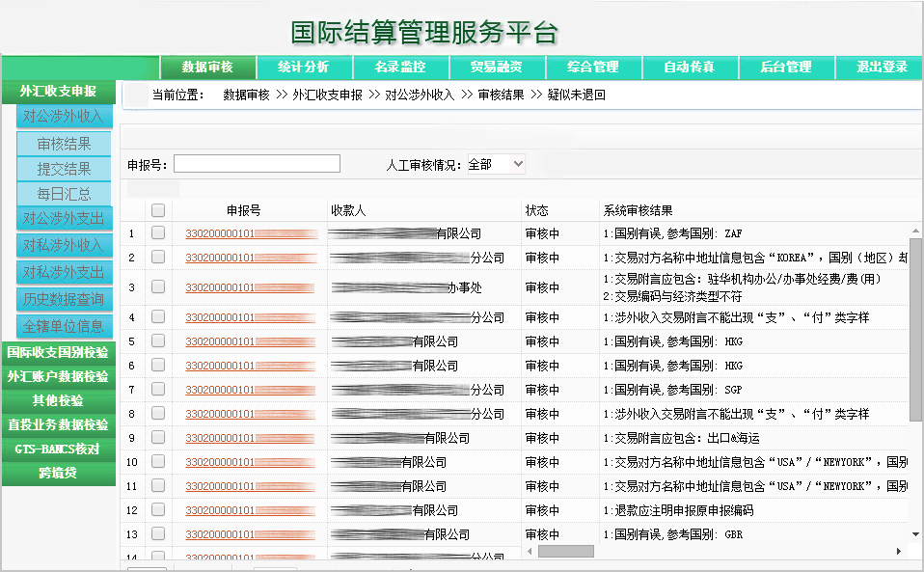The image size is (924, 572).
Task: Click the vertical scrollbar up arrow
Action: [x=915, y=231]
